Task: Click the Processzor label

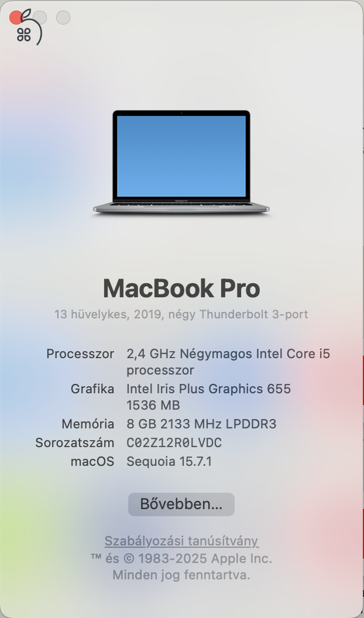Action: (x=80, y=354)
